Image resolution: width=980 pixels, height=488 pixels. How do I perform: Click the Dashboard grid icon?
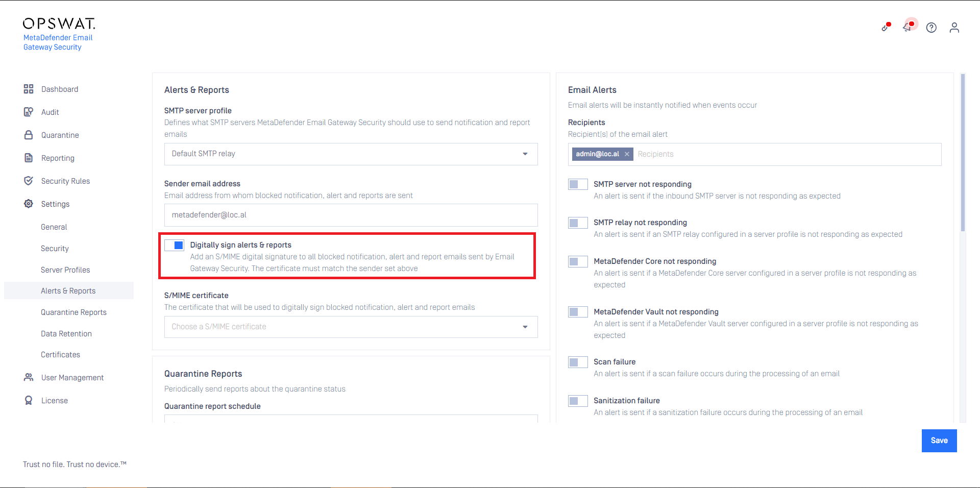[x=29, y=89]
